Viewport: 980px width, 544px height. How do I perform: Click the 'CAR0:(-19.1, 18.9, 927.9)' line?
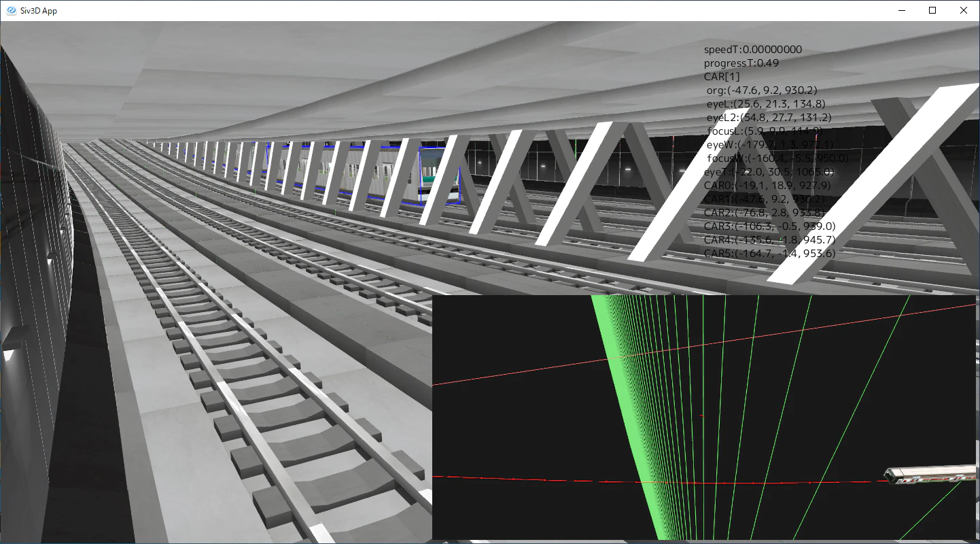(767, 186)
